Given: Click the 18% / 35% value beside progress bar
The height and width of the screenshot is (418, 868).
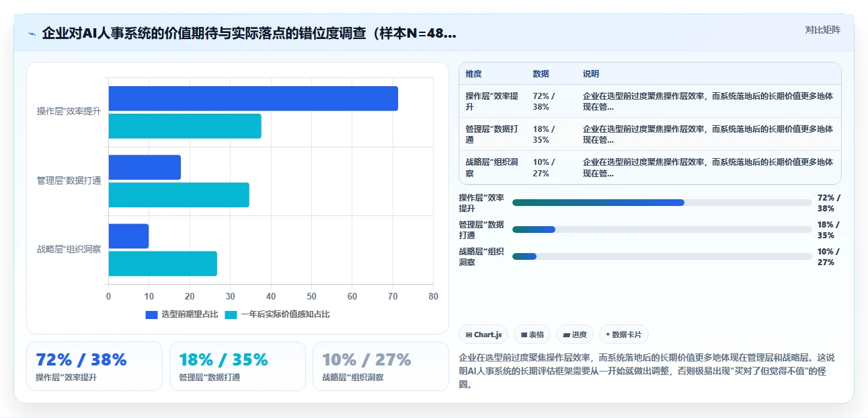Looking at the screenshot, I should [829, 230].
